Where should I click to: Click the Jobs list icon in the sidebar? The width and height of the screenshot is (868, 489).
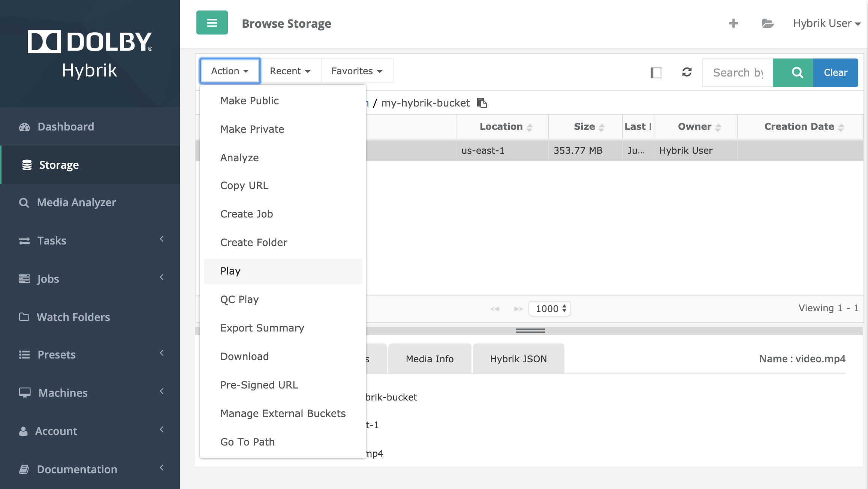tap(24, 279)
